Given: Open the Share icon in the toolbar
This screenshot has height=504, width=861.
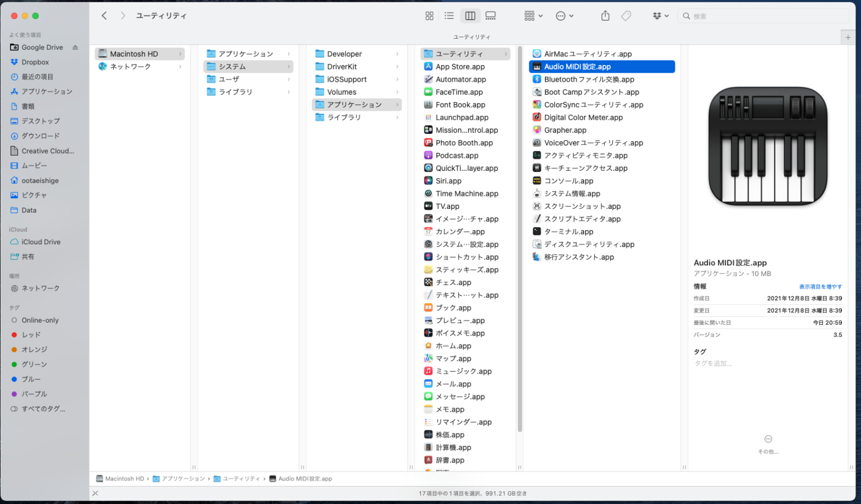Looking at the screenshot, I should (605, 16).
